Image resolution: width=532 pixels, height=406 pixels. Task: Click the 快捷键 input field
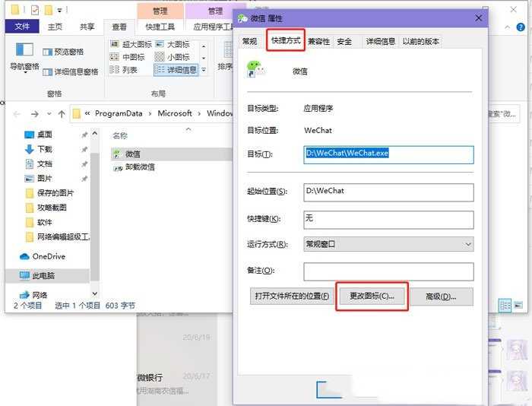click(388, 219)
